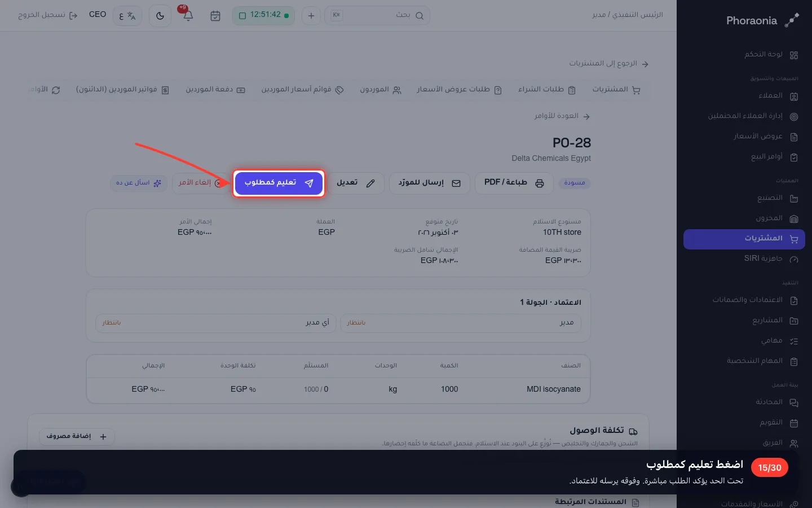The image size is (812, 508).
Task: Click the 12:51:42 timer widget
Action: coord(264,15)
